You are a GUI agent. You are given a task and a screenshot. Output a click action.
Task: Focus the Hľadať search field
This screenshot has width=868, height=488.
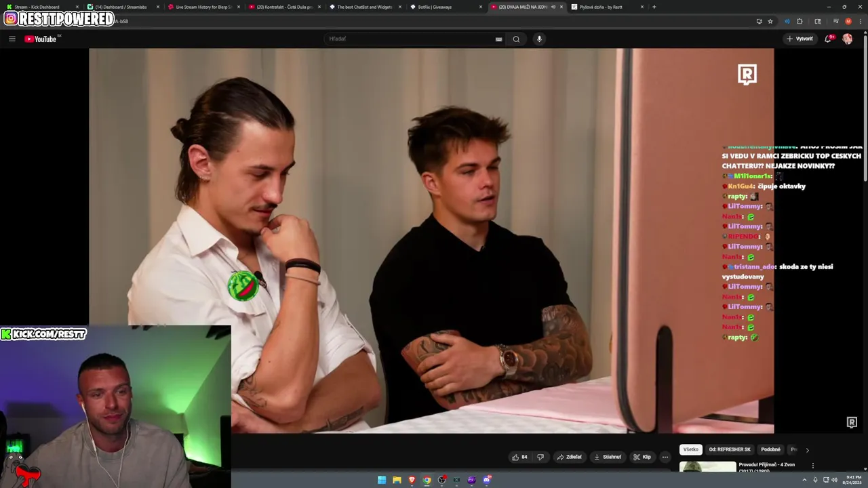pos(414,39)
